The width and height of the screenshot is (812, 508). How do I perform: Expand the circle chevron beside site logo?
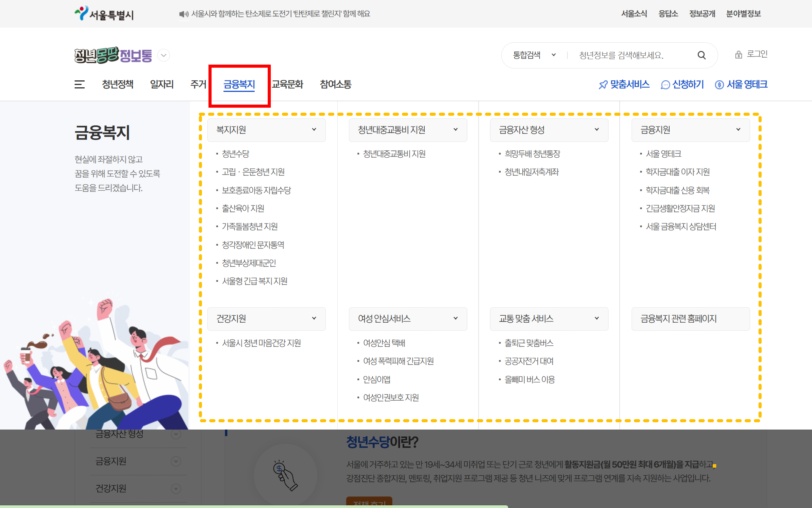point(164,55)
